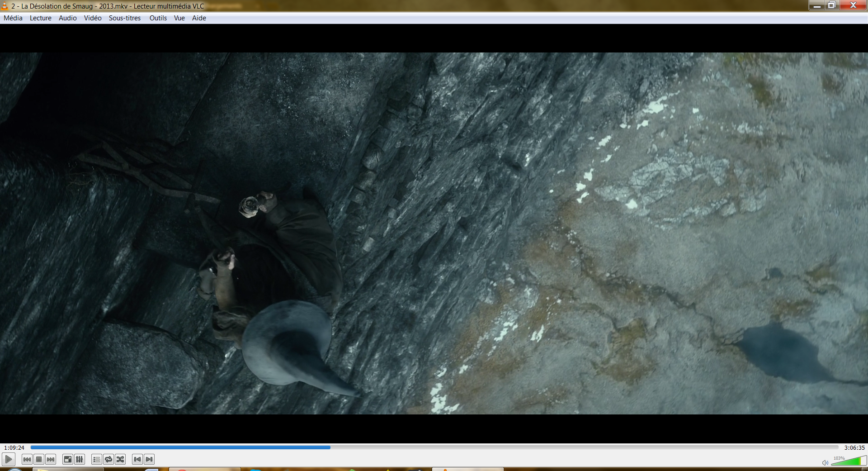This screenshot has width=868, height=471.
Task: Open the Sous-titres menu
Action: tap(125, 18)
